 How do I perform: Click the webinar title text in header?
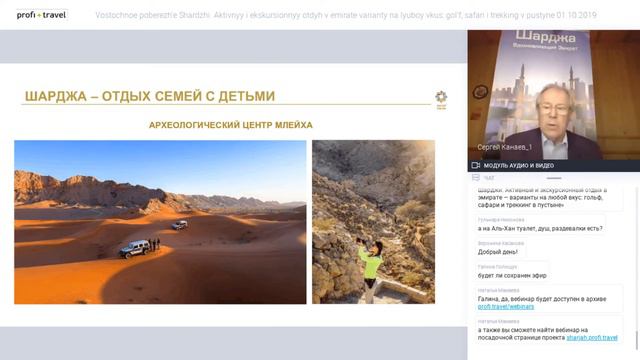(346, 15)
